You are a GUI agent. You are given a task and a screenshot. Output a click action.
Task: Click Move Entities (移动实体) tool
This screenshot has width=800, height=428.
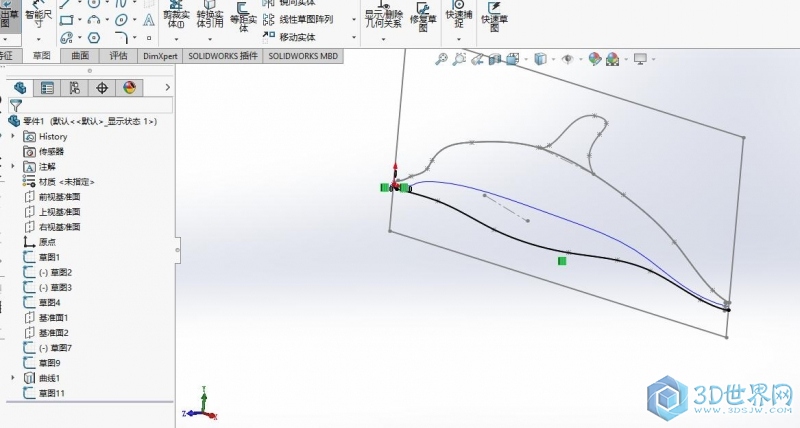pos(290,37)
